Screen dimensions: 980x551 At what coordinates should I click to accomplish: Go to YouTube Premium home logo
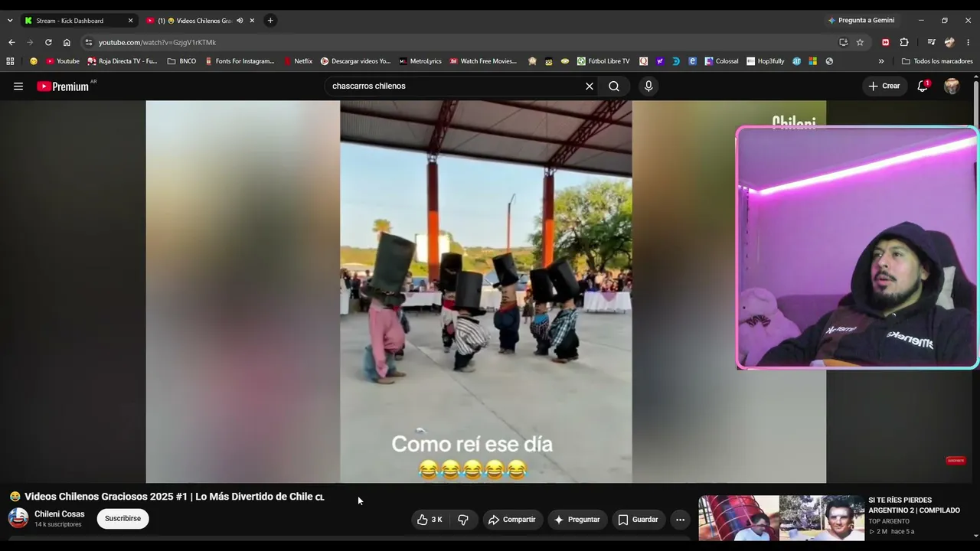coord(63,86)
